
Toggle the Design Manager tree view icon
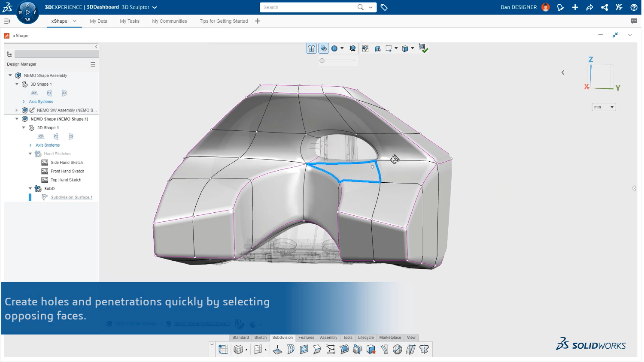(9, 54)
